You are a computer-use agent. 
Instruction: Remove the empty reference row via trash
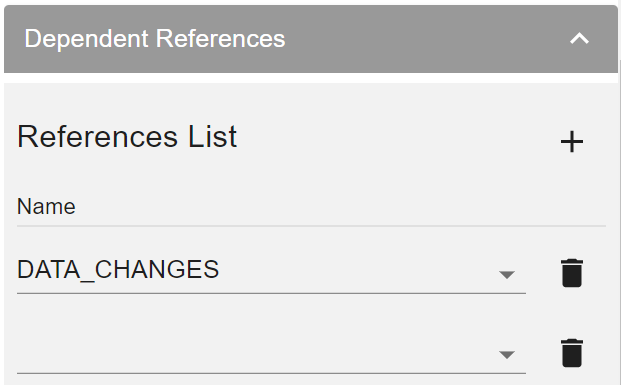[572, 353]
